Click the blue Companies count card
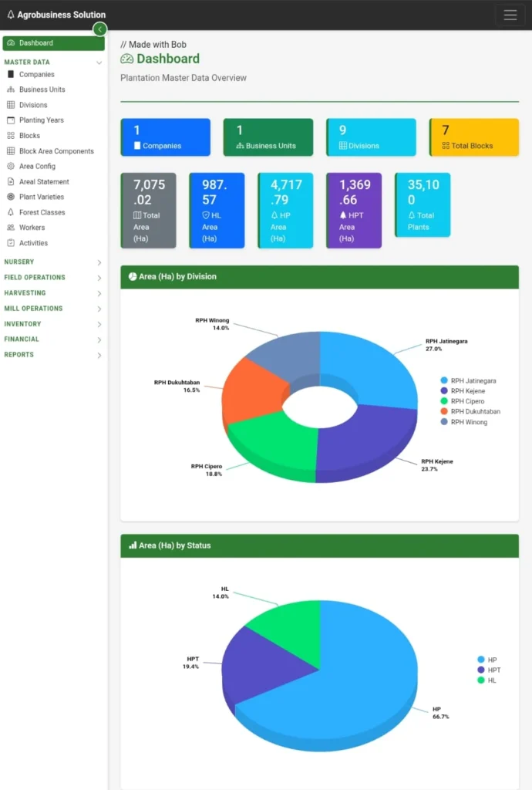Image resolution: width=532 pixels, height=790 pixels. tap(166, 137)
